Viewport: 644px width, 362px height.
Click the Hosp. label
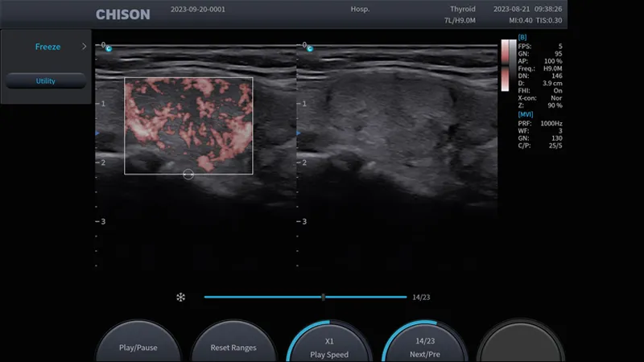tap(360, 9)
